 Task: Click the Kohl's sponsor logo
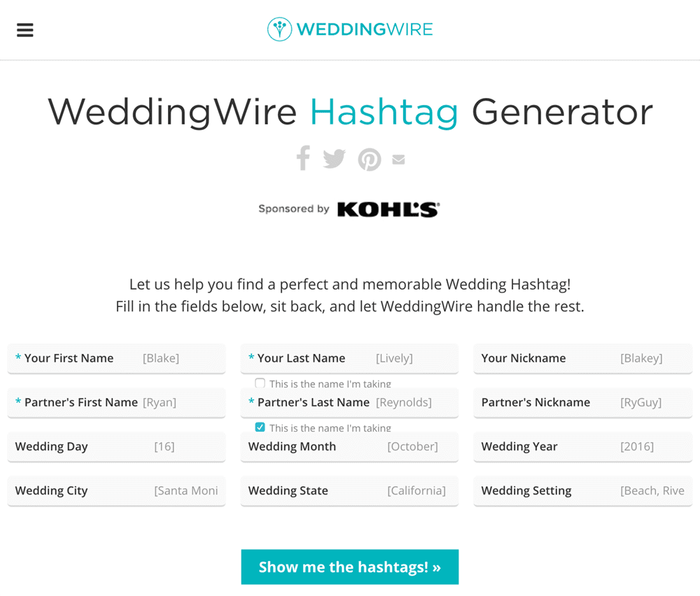[388, 209]
